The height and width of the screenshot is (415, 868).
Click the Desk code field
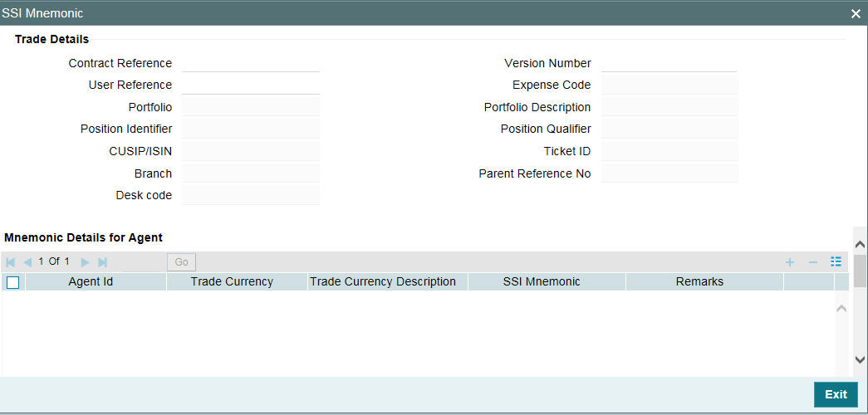251,195
